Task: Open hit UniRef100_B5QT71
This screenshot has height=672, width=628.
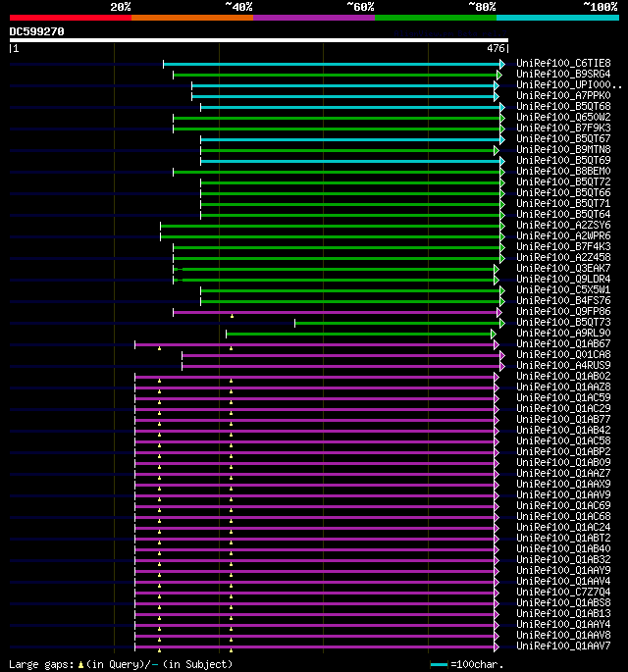Action: coord(563,204)
